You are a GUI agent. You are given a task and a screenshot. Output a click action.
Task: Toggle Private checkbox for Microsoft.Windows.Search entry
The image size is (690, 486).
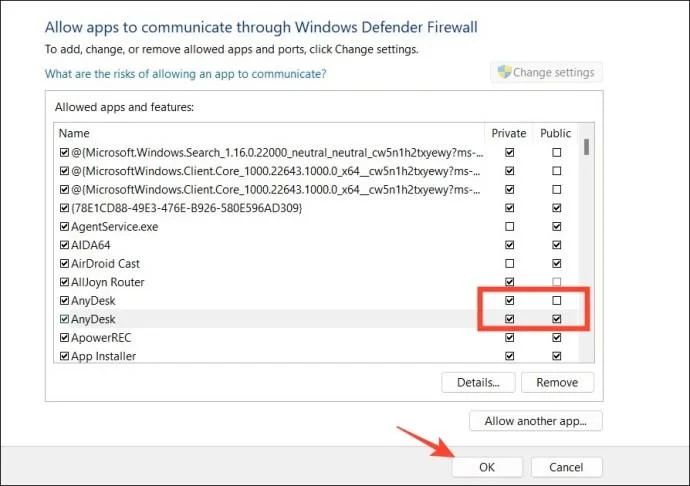coord(510,152)
